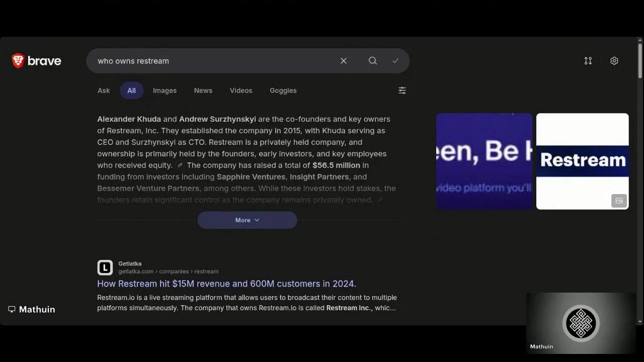Click the name 'Andrew Surzhynskyi' in the answer
This screenshot has width=644, height=362.
pos(217,119)
